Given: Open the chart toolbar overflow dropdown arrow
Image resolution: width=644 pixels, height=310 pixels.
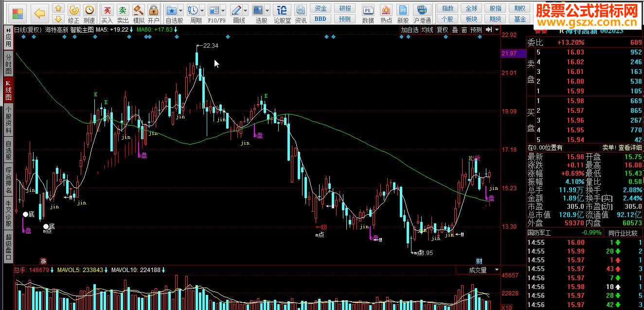Looking at the screenshot, I should (497, 30).
